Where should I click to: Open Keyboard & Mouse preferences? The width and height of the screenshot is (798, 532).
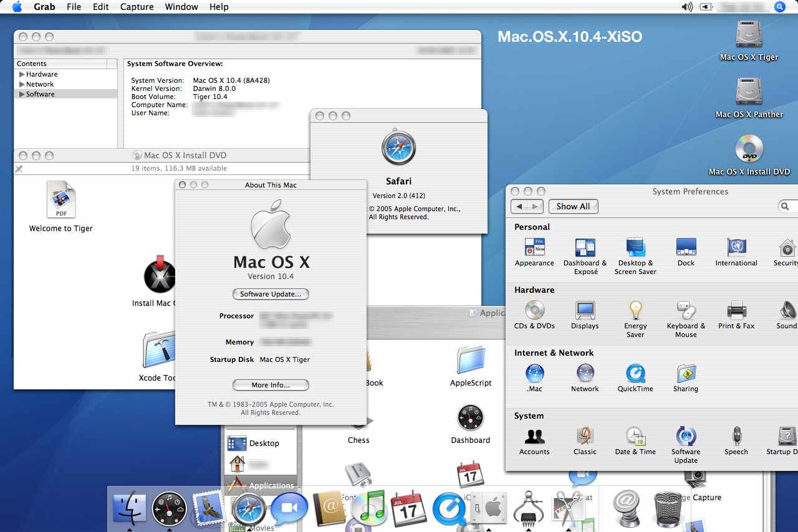[x=686, y=320]
